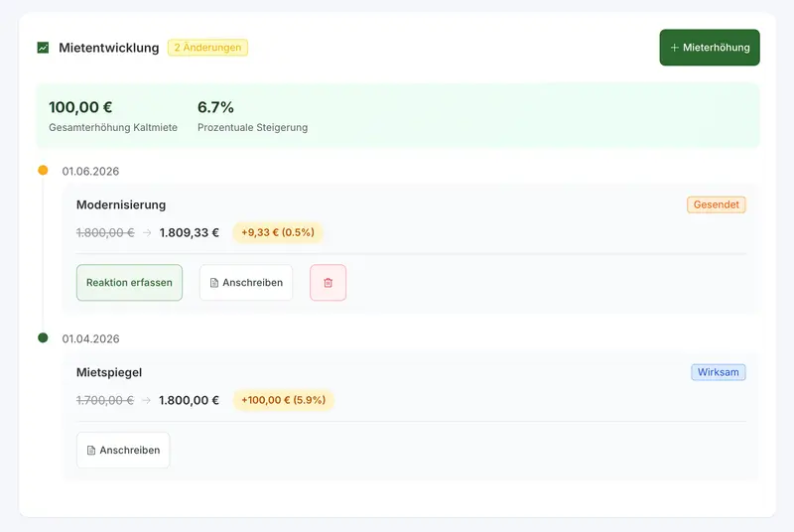Click the date 01.06.2026
The width and height of the screenshot is (794, 532).
pos(90,171)
